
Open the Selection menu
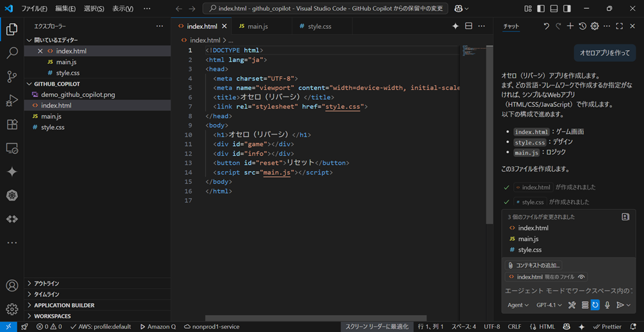(x=93, y=8)
